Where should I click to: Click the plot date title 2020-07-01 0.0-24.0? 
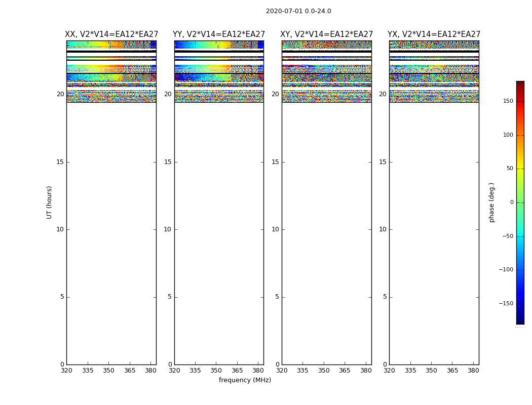tap(298, 11)
